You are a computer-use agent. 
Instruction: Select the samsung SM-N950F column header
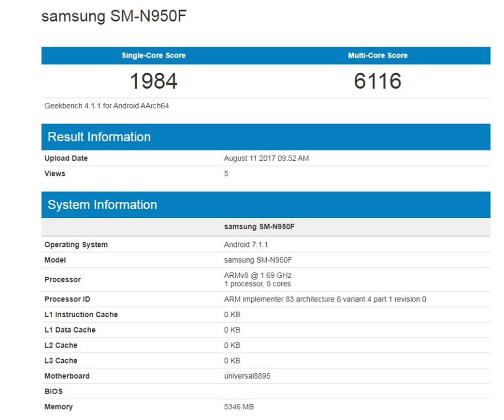point(260,226)
